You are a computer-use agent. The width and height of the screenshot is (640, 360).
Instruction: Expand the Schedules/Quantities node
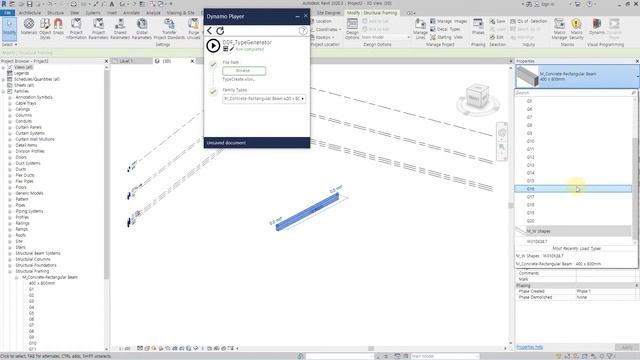click(4, 79)
